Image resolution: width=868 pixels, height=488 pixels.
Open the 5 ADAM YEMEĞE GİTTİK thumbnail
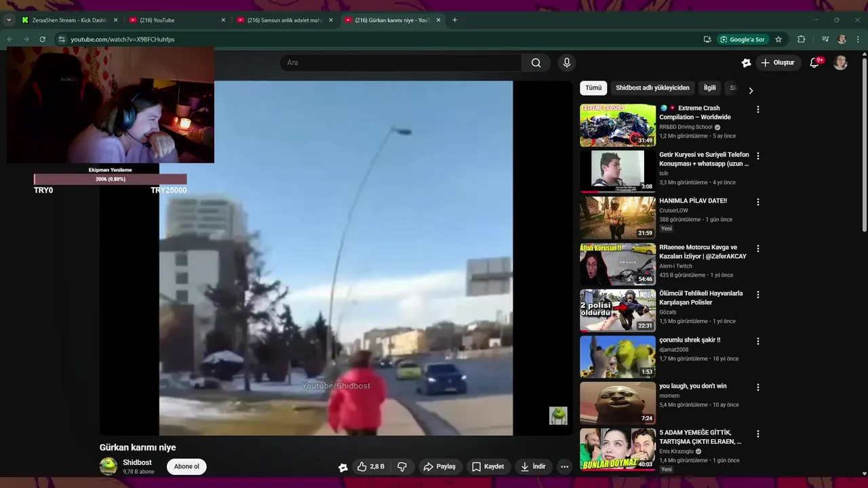(x=618, y=449)
